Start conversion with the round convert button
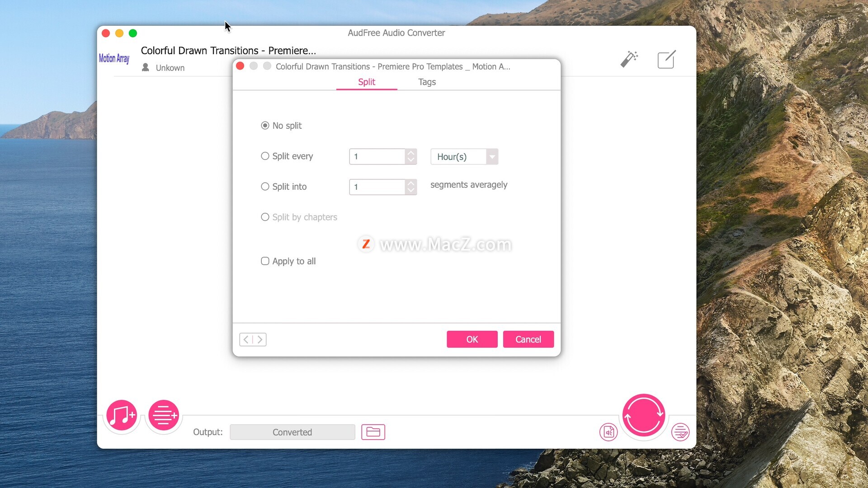 [643, 415]
